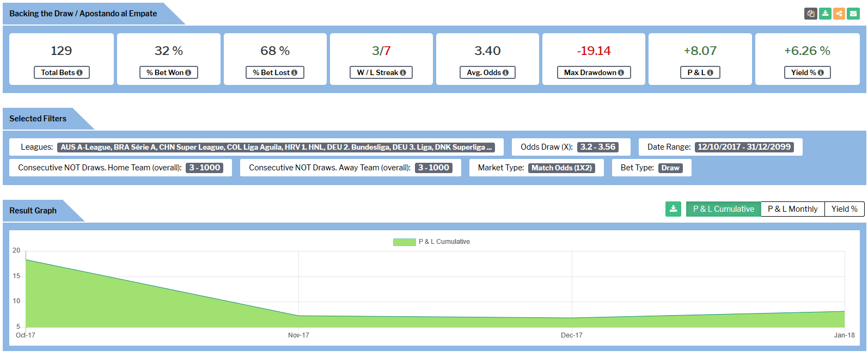Select the Yield % graph view
Screen dimensions: 868x356
844,209
